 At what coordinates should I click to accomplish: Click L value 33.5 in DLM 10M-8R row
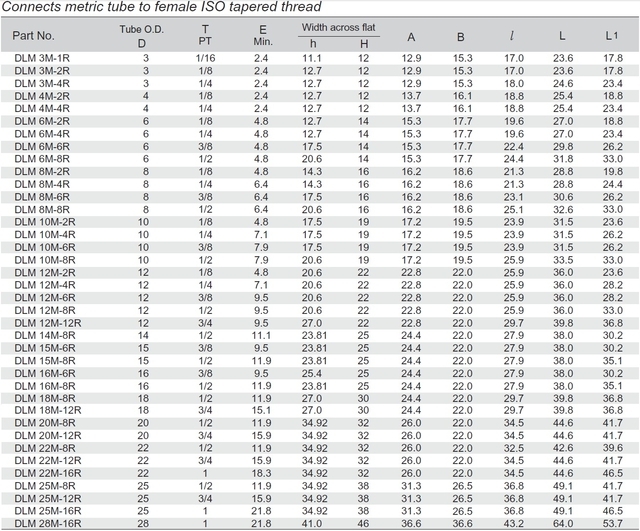(x=563, y=260)
